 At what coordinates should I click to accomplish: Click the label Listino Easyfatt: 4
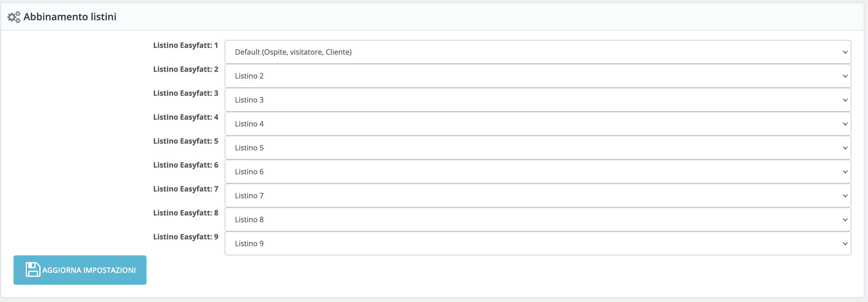[186, 117]
